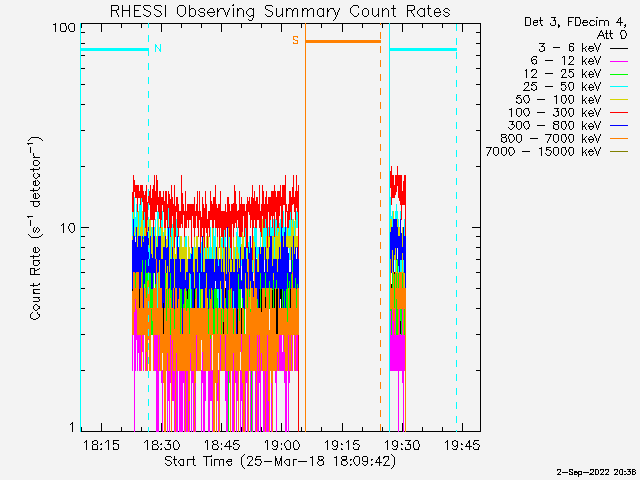Click the '18:30' time axis label
Image resolution: width=640 pixels, height=480 pixels.
pyautogui.click(x=162, y=445)
